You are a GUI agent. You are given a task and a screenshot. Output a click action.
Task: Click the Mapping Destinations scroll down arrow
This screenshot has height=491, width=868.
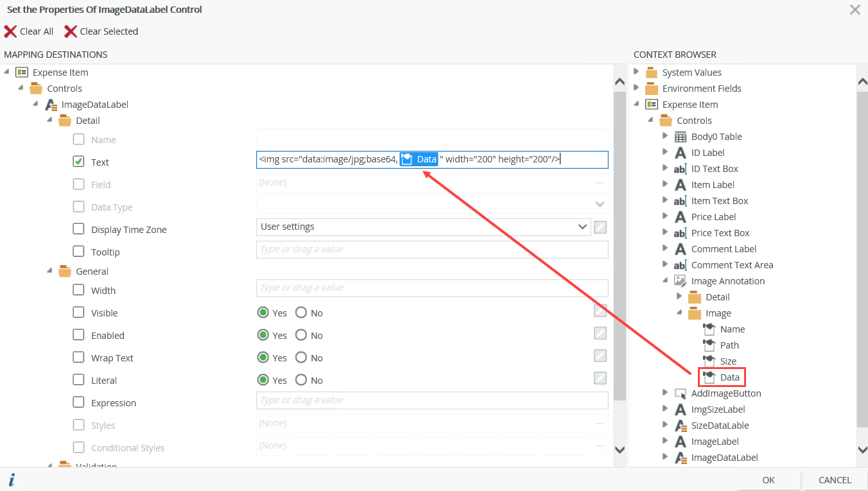(620, 450)
